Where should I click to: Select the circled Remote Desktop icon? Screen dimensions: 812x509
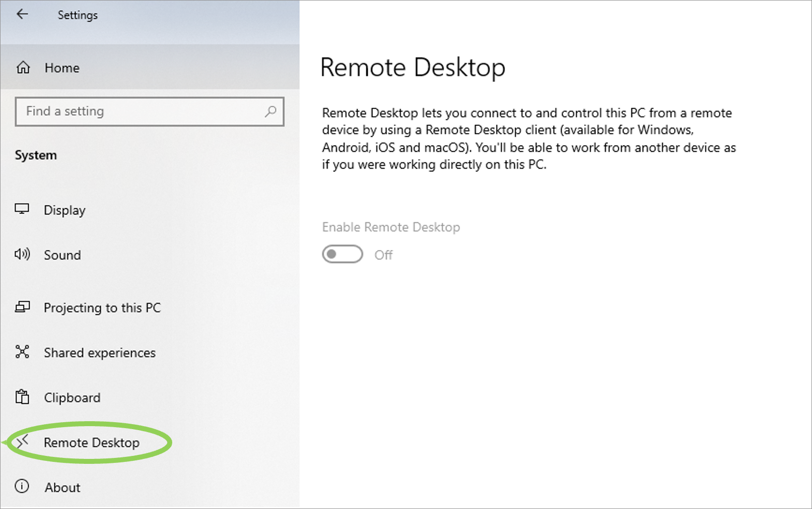pyautogui.click(x=22, y=442)
